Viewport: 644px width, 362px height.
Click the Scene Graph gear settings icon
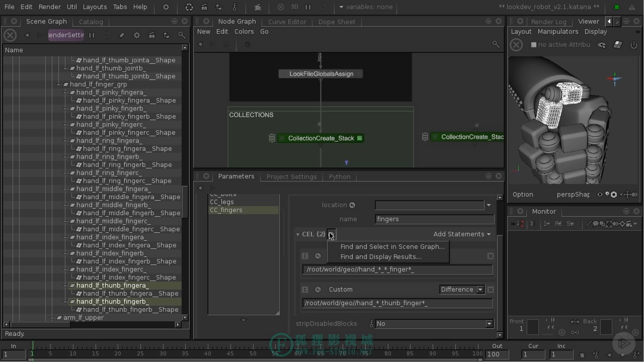click(137, 35)
